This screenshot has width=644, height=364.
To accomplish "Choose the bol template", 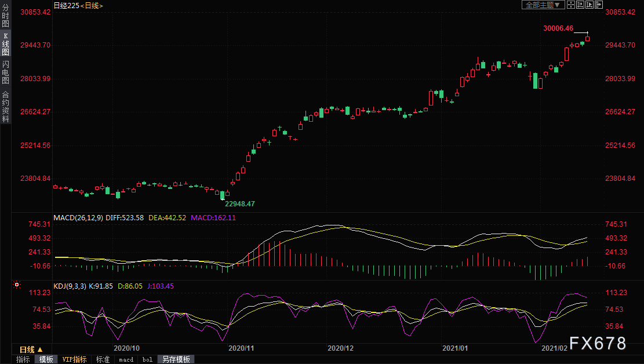I will (x=147, y=359).
